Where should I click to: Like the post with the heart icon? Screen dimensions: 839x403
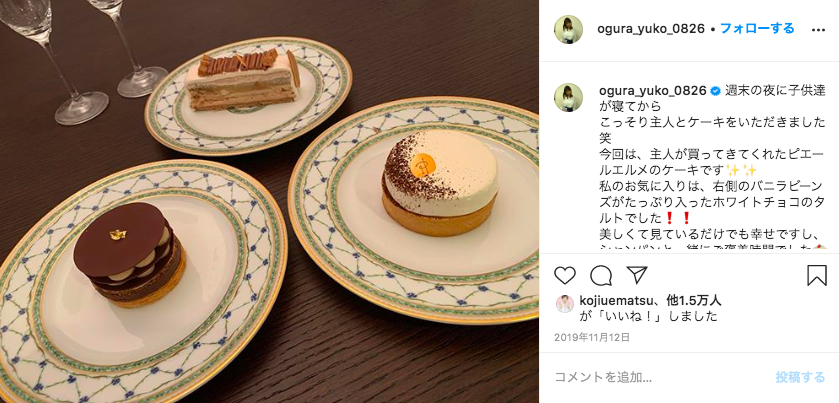565,275
